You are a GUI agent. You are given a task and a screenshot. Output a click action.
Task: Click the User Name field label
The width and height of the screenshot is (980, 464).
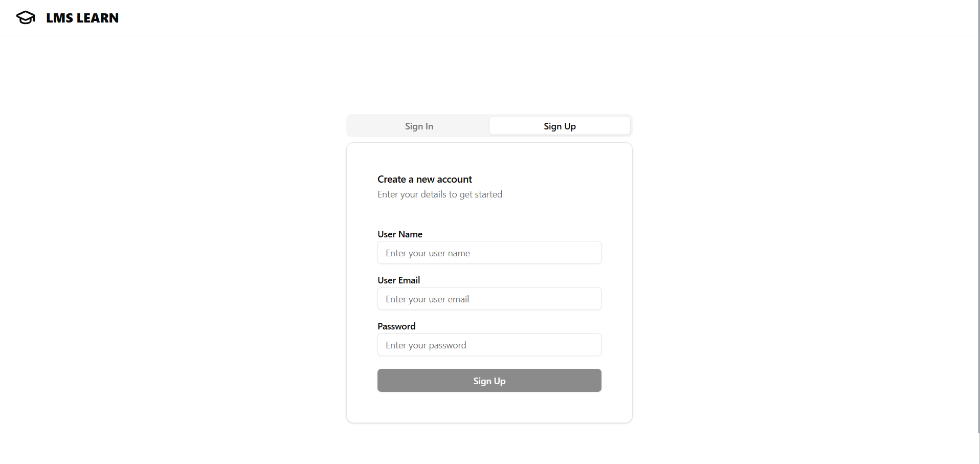tap(400, 234)
